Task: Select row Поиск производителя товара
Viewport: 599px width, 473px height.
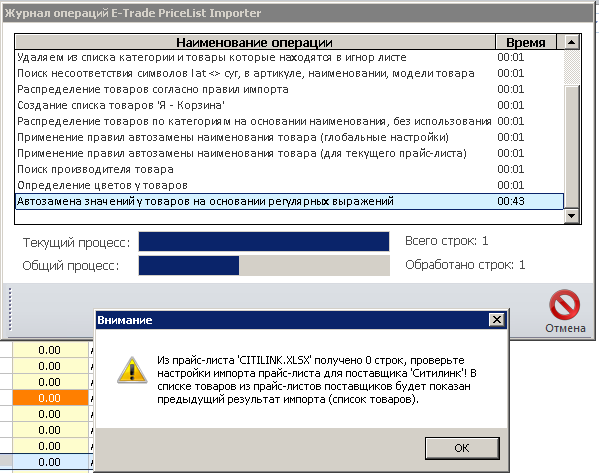Action: click(x=289, y=169)
